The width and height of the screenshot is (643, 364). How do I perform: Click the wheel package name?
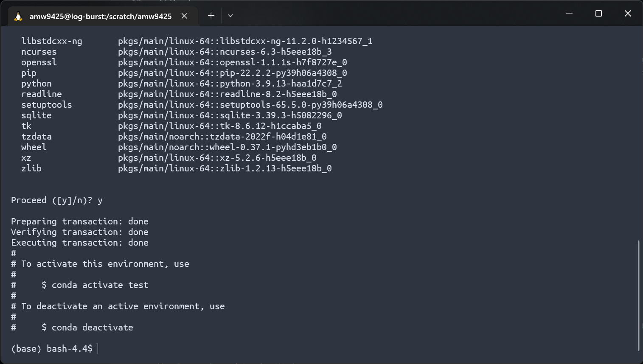[x=34, y=147]
